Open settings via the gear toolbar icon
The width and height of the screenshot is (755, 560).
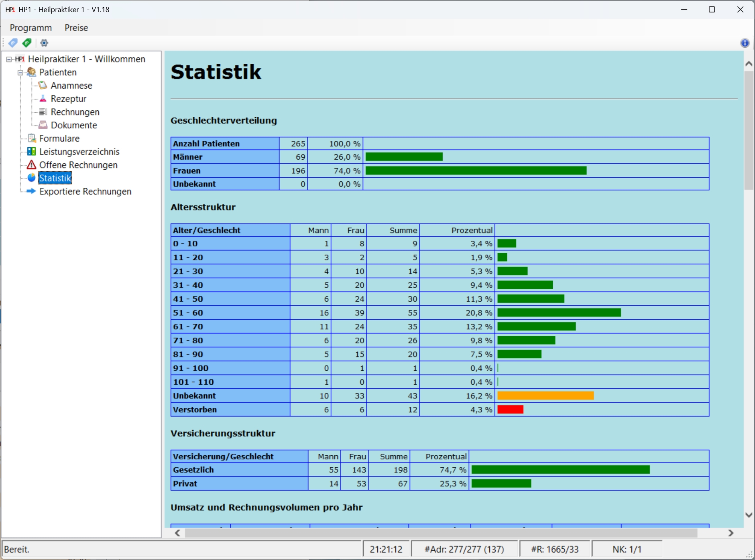(x=44, y=43)
